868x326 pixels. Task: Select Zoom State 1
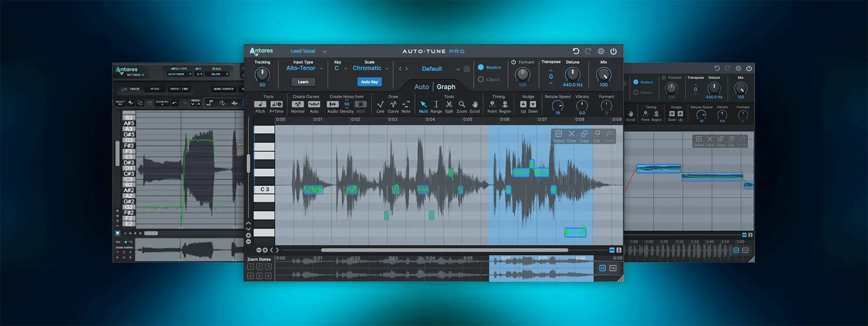tap(250, 267)
